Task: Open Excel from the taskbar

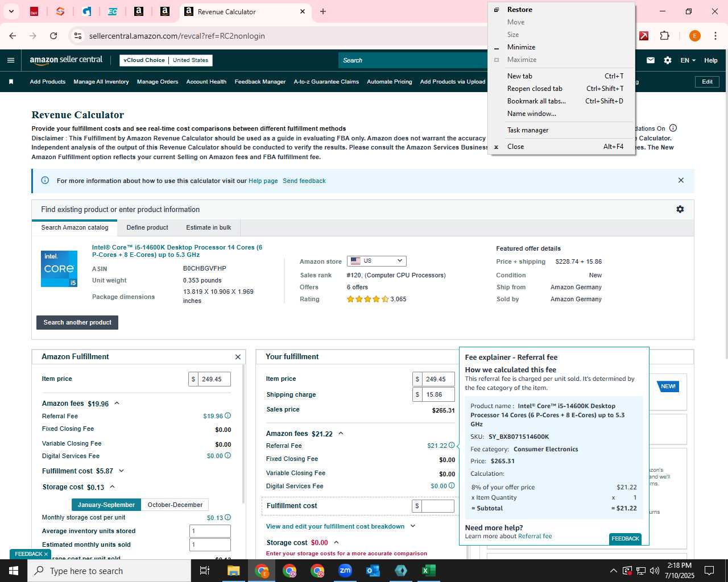Action: point(429,571)
